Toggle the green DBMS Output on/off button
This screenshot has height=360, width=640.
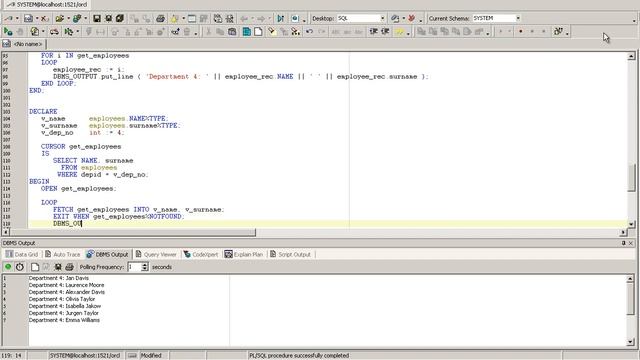point(8,267)
